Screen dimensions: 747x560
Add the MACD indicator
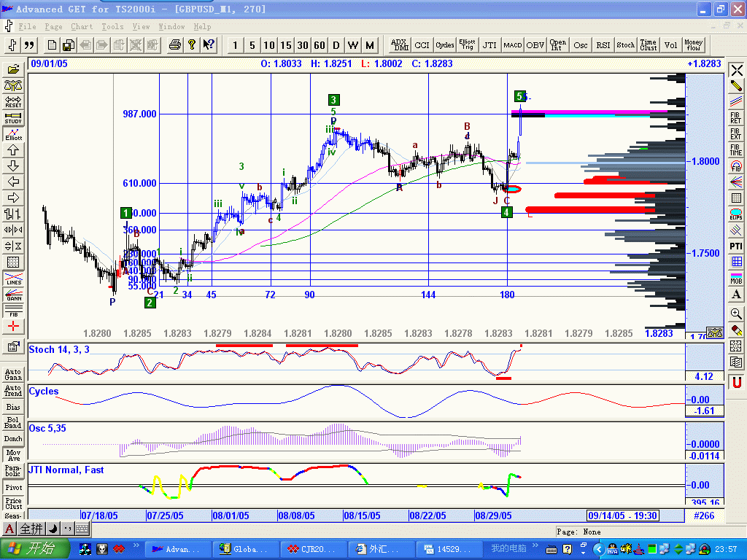click(x=513, y=45)
